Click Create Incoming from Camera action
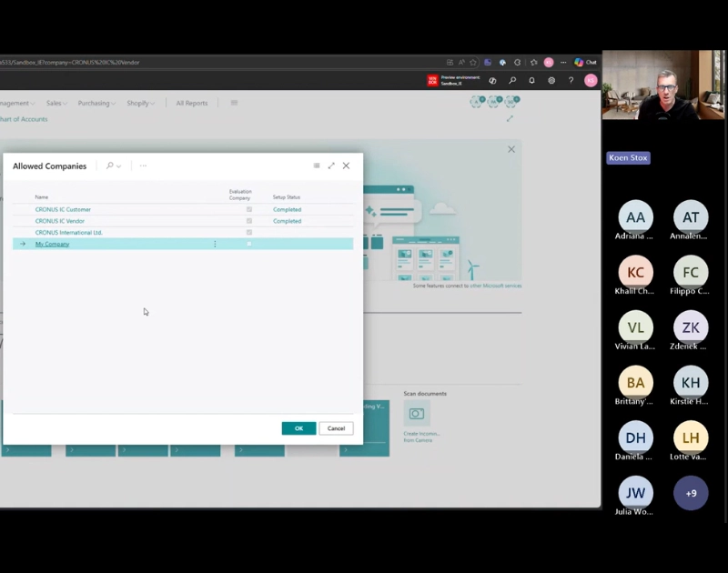 click(x=421, y=437)
